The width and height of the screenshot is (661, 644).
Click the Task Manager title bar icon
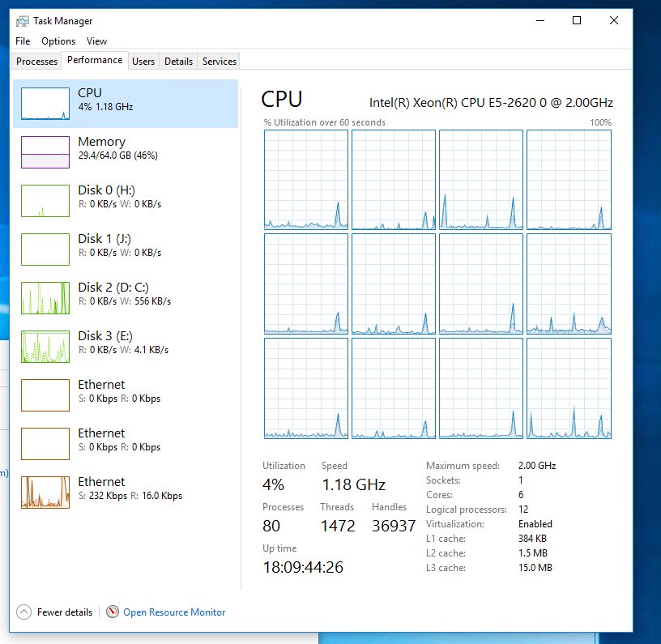23,21
